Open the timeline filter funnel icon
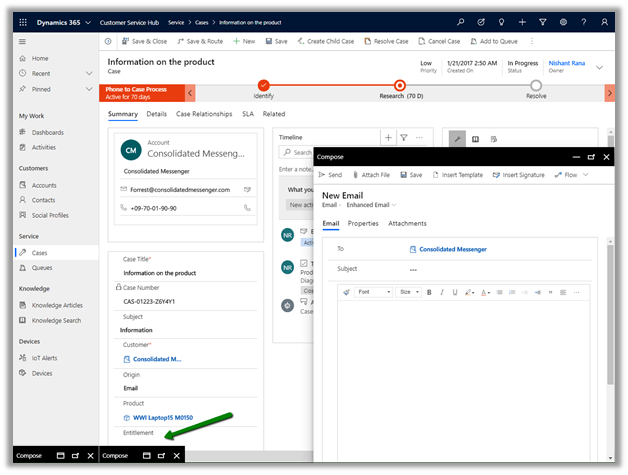The image size is (628, 475). point(404,137)
